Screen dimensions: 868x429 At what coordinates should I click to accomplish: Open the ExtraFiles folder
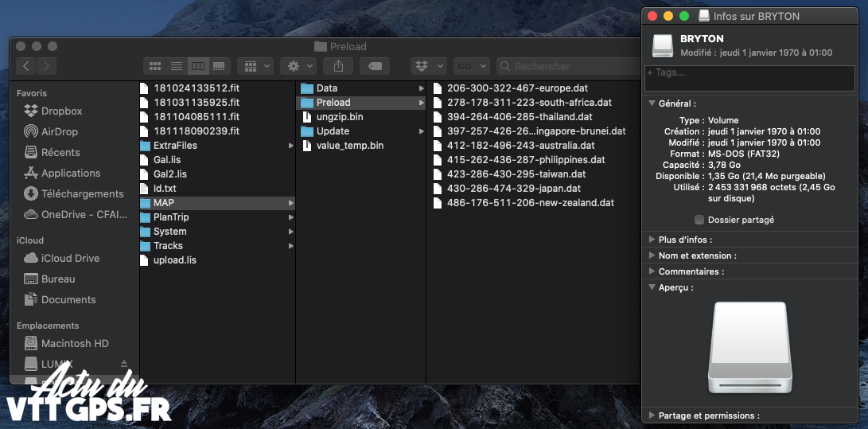217,146
